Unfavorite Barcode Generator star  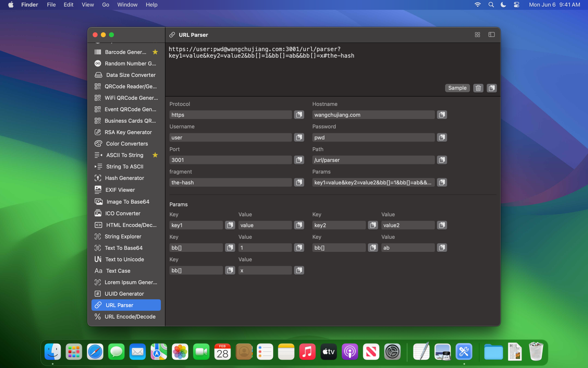pyautogui.click(x=155, y=52)
